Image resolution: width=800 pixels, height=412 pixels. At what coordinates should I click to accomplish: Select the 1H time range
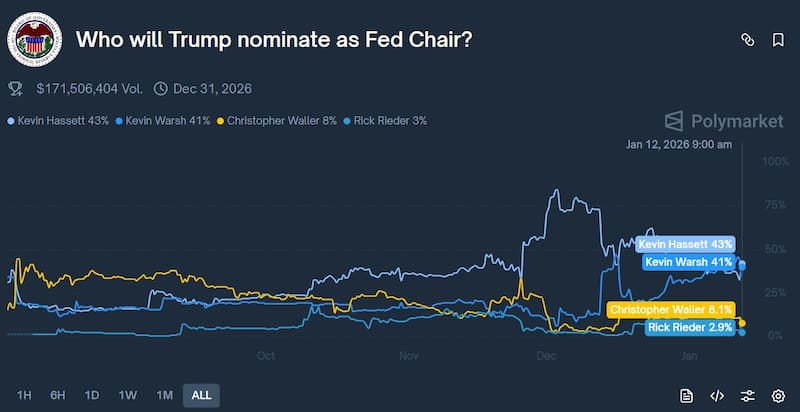point(24,395)
